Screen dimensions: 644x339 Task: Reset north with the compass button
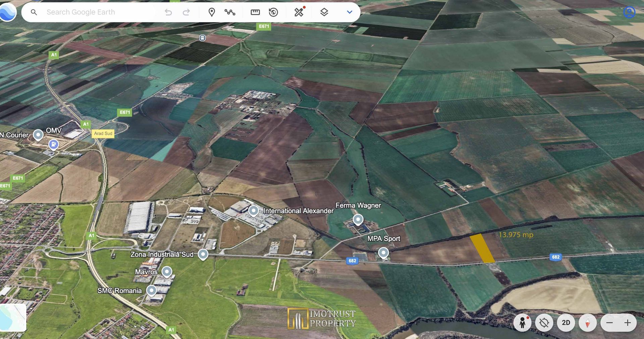coord(588,323)
